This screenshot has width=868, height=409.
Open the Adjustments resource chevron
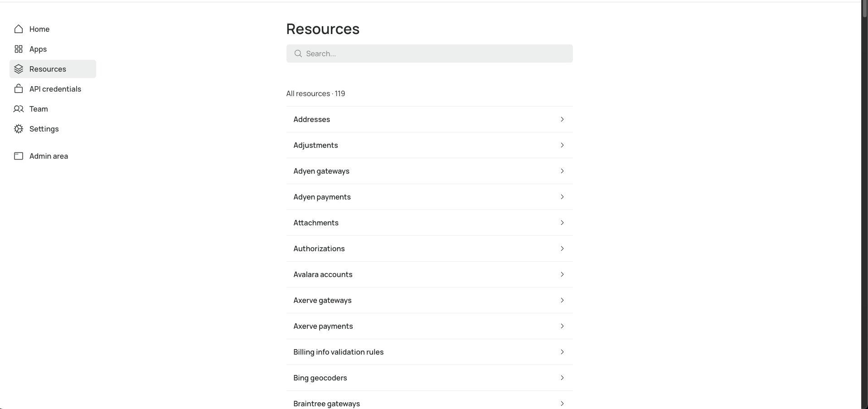pyautogui.click(x=562, y=145)
